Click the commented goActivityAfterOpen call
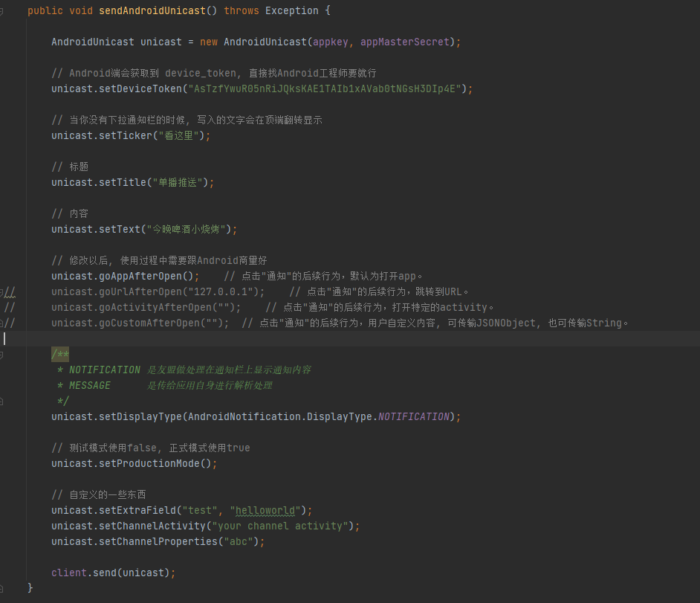700x603 pixels. tap(146, 308)
